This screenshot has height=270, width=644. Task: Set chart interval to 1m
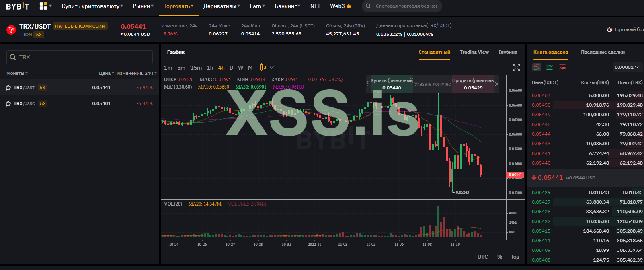(168, 68)
